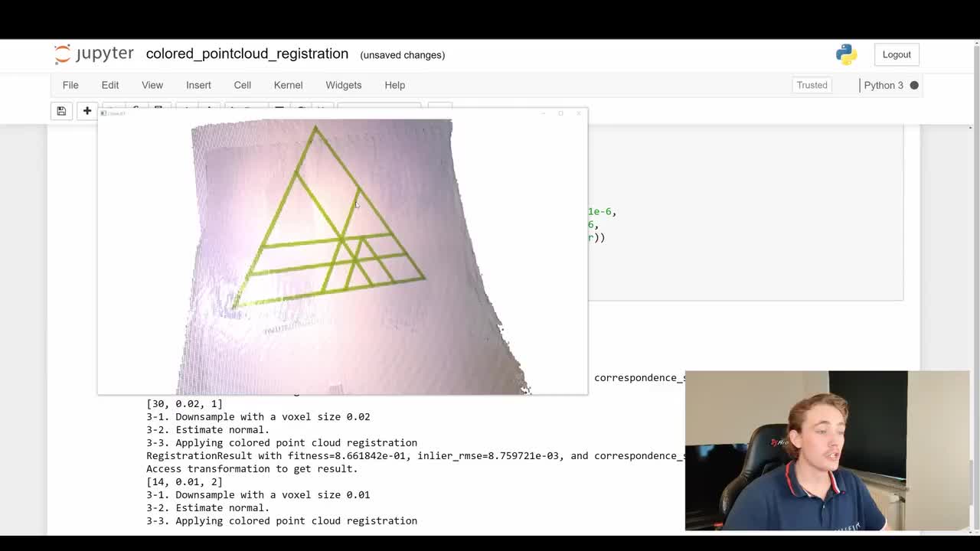Viewport: 980px width, 551px height.
Task: Click the Python logo icon
Action: coord(846,54)
